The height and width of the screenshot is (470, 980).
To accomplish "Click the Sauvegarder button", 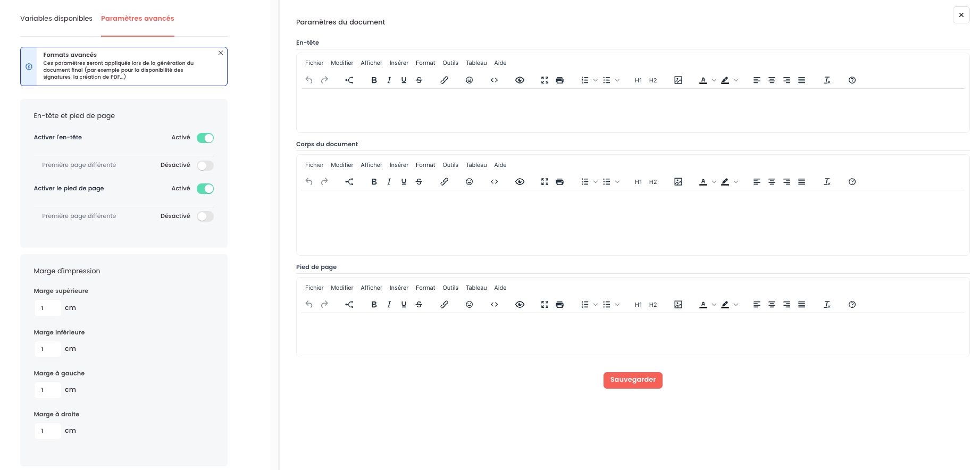I will 633,380.
